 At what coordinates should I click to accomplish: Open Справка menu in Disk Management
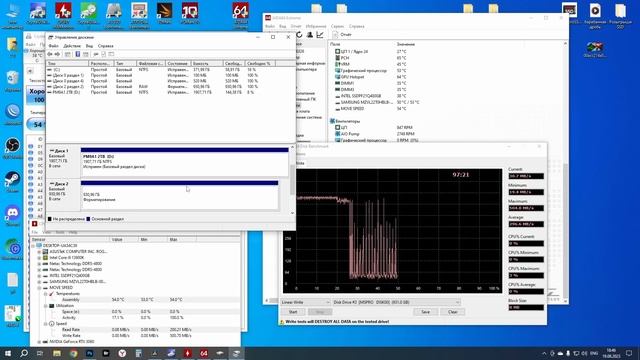click(106, 46)
